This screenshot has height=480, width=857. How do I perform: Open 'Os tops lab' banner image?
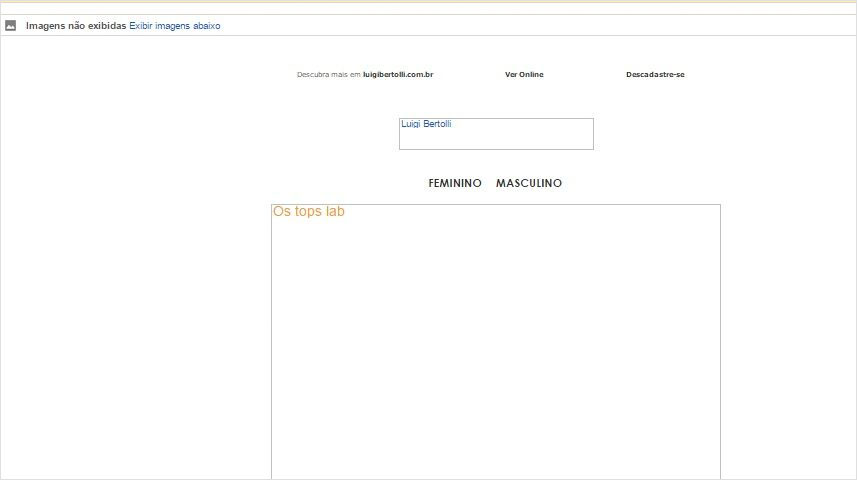pyautogui.click(x=496, y=342)
